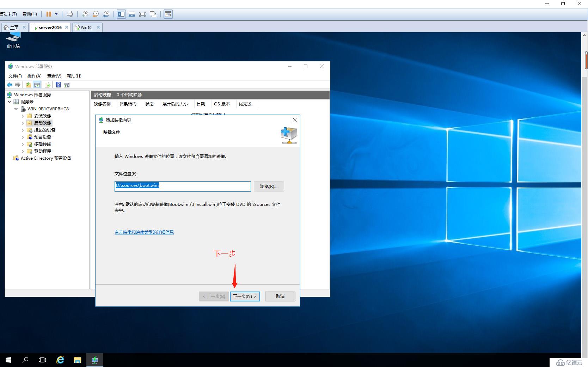Take a snapshot with the clock-plus icon

click(x=85, y=14)
